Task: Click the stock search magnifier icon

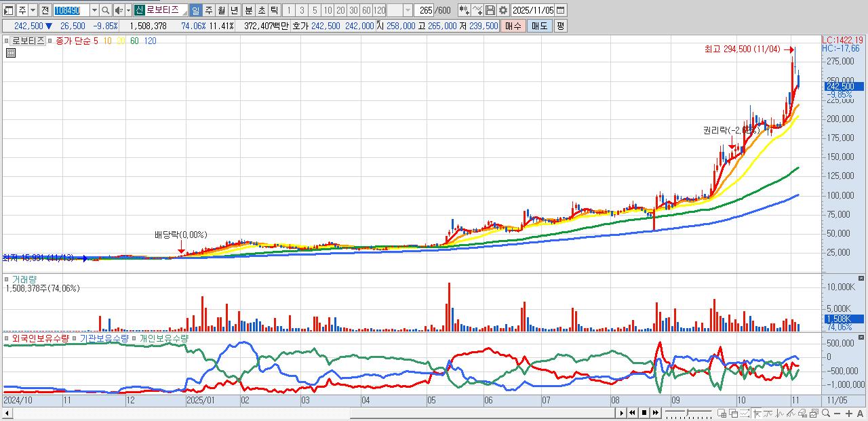Action: coord(106,10)
